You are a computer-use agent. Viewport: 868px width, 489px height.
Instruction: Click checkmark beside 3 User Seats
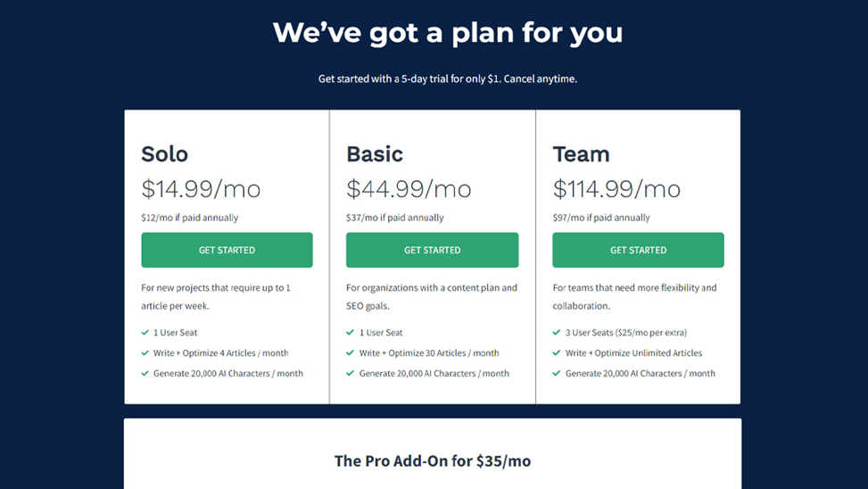point(557,332)
